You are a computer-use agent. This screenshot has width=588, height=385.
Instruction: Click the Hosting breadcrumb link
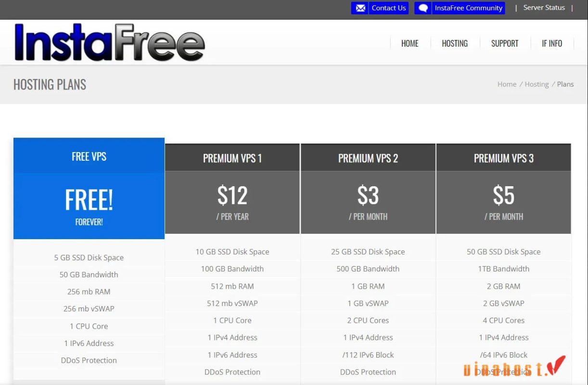(537, 84)
